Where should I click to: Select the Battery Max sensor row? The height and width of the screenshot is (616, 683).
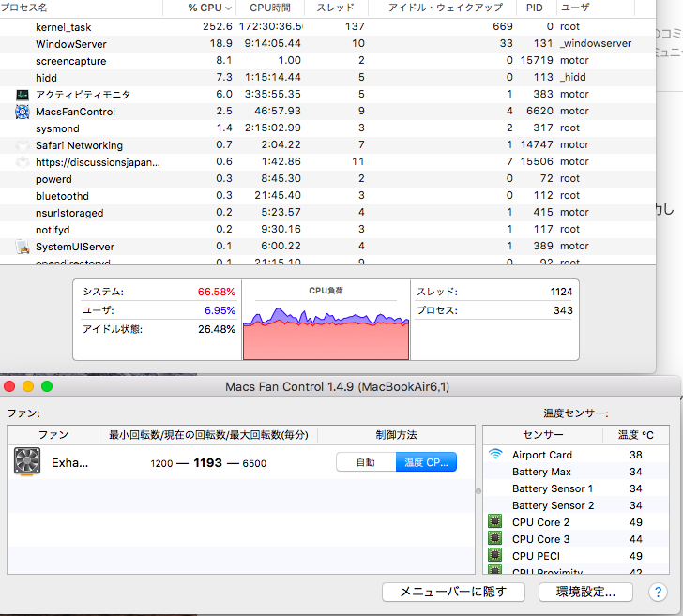click(576, 472)
